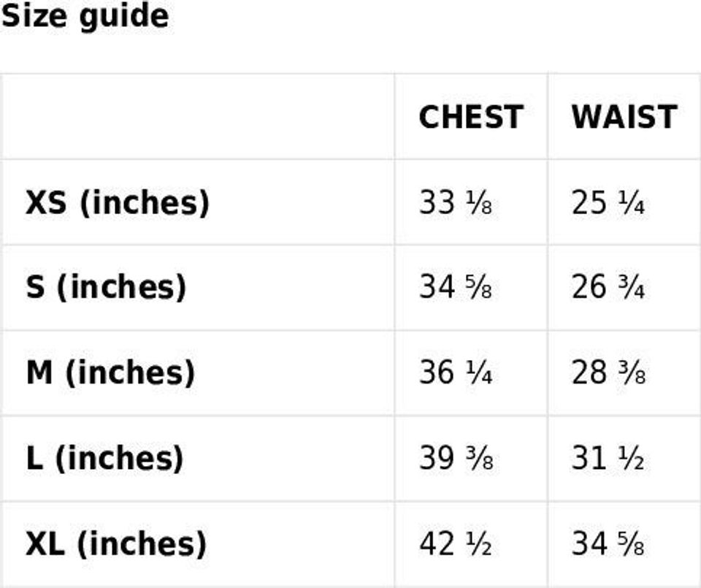This screenshot has width=701, height=588.
Task: Click the fraction ⅝ in S chest cell
Action: point(479,288)
